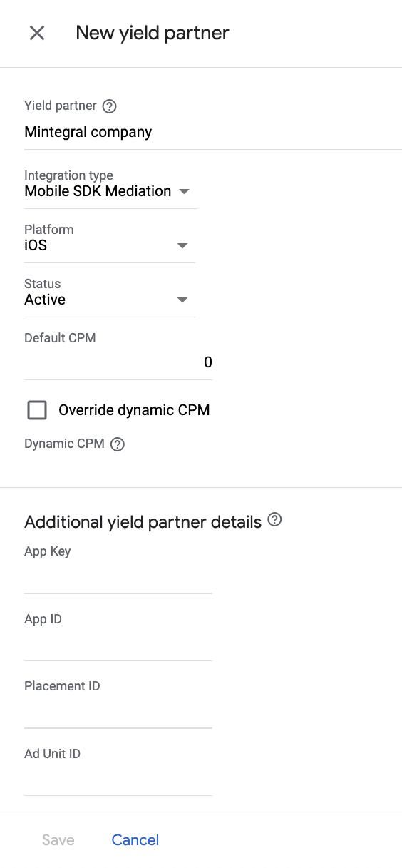Click into the Default CPM field
Viewport: 402px width, 868px height.
(118, 362)
